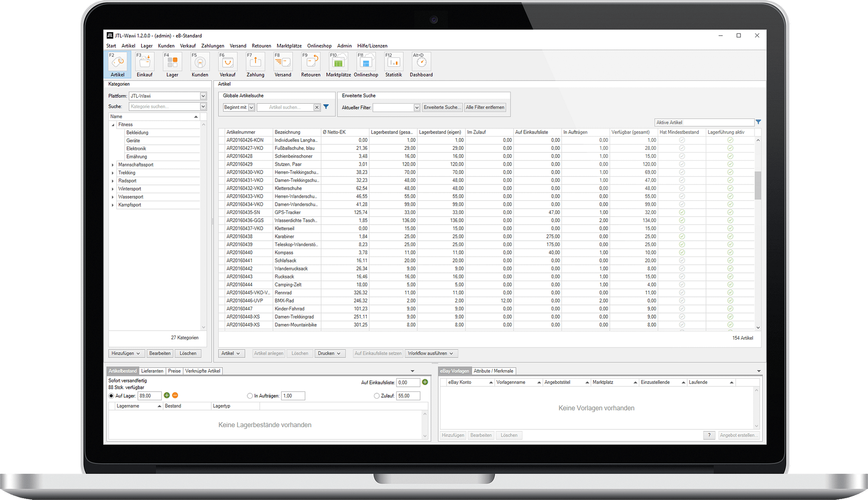
Task: Toggle Hat Mindestbestand for Kompass row
Action: (682, 252)
